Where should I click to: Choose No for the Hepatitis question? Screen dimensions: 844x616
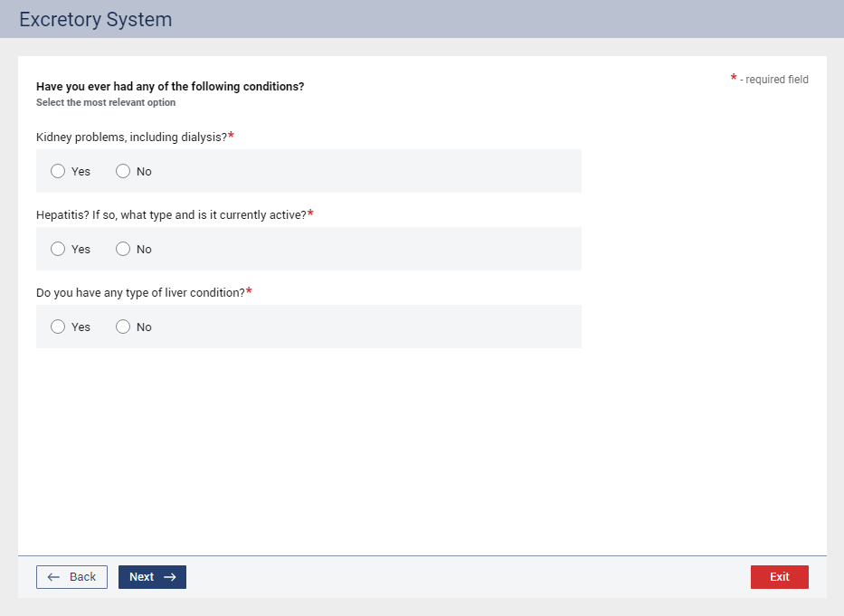tap(123, 249)
